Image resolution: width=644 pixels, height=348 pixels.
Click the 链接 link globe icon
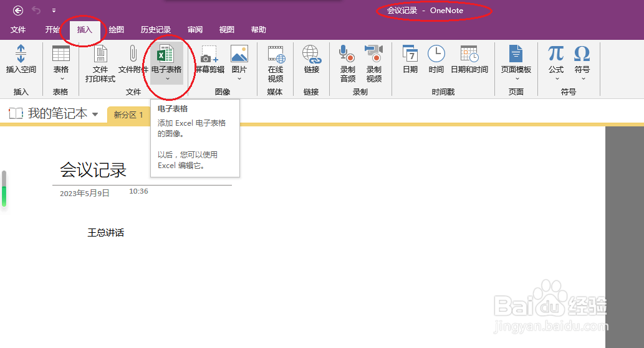312,54
